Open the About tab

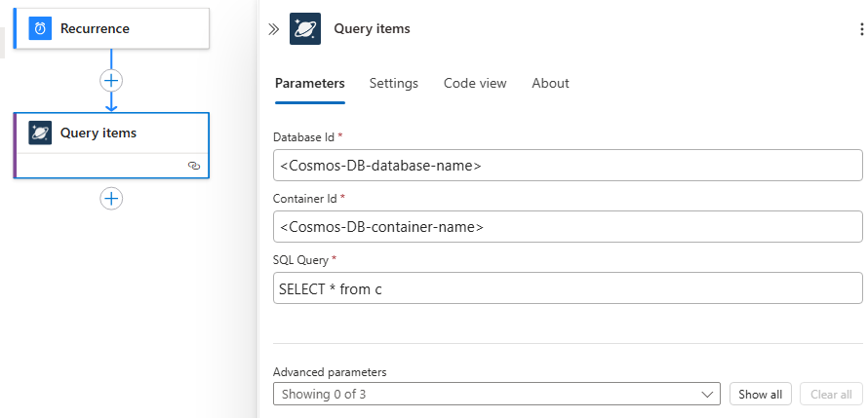550,83
